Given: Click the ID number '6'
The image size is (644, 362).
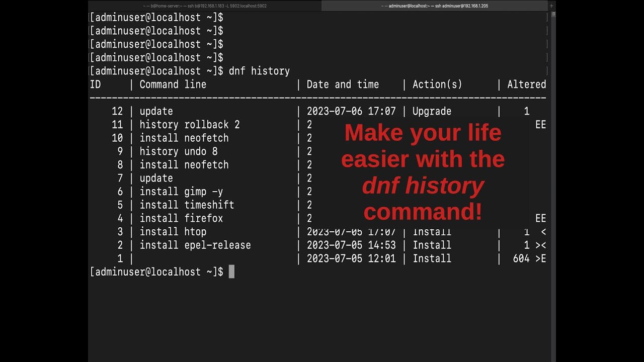Looking at the screenshot, I should [120, 192].
